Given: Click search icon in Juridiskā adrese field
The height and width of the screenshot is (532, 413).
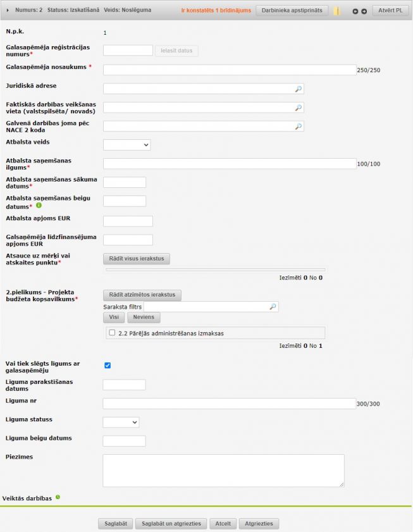Looking at the screenshot, I should (x=299, y=89).
